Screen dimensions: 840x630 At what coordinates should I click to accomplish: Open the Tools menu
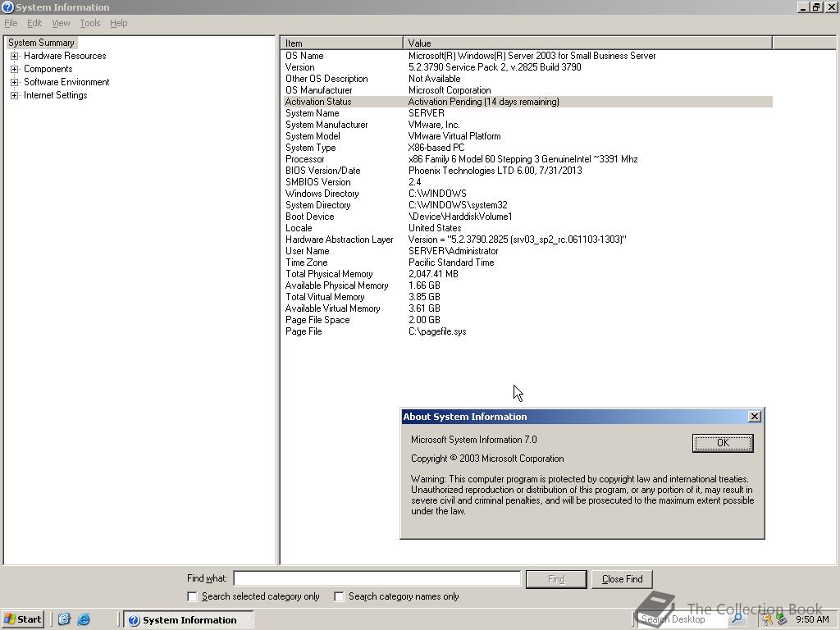tap(90, 23)
